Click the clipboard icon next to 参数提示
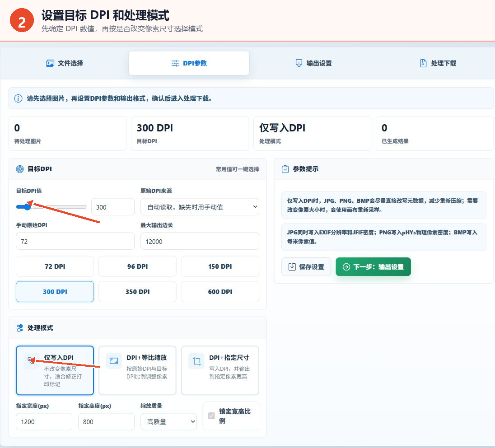The width and height of the screenshot is (495, 448). [285, 169]
